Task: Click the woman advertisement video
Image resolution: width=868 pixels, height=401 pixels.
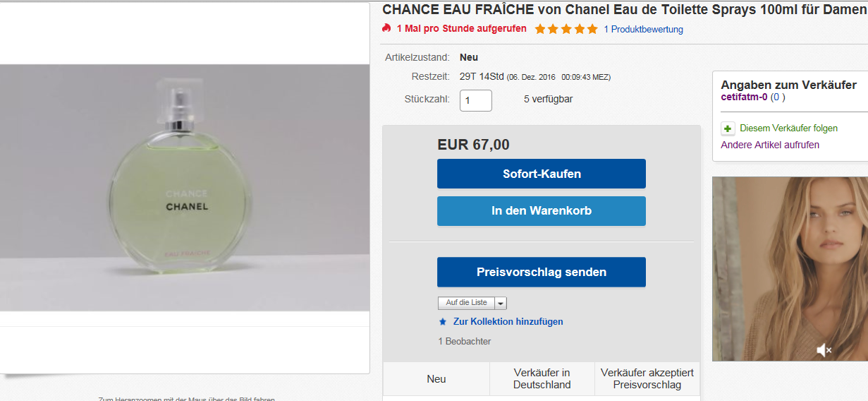Action: pyautogui.click(x=790, y=269)
